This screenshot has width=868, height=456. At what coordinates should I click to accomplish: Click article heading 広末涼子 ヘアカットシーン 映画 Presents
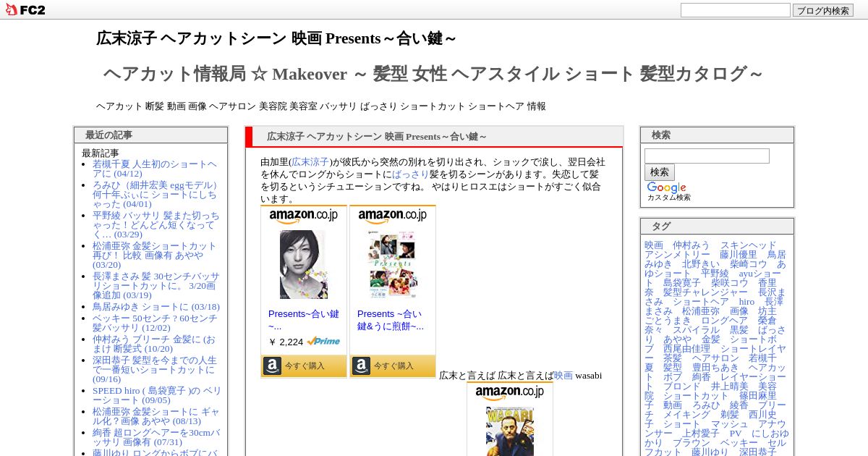pyautogui.click(x=377, y=137)
